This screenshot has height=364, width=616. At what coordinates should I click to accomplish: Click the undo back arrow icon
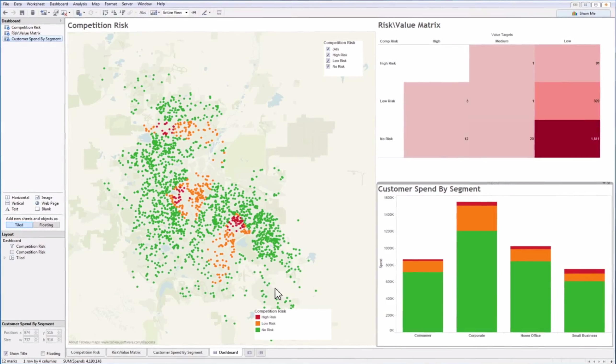5,13
